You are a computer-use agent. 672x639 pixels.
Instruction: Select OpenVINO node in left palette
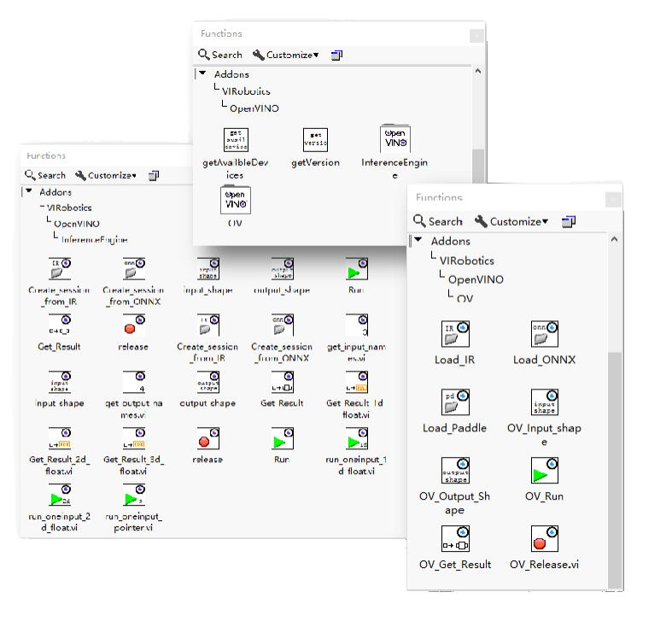pyautogui.click(x=77, y=224)
